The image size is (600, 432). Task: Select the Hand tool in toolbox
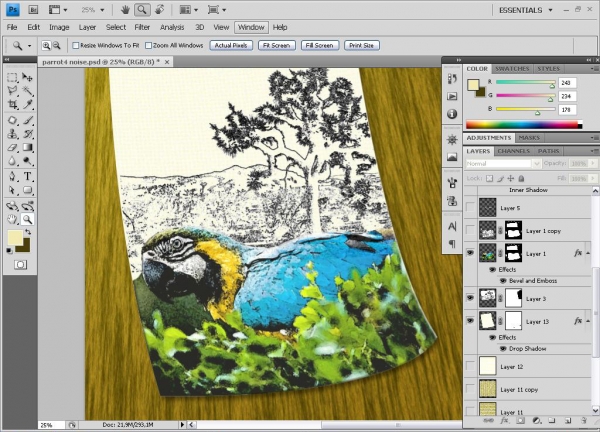12,219
